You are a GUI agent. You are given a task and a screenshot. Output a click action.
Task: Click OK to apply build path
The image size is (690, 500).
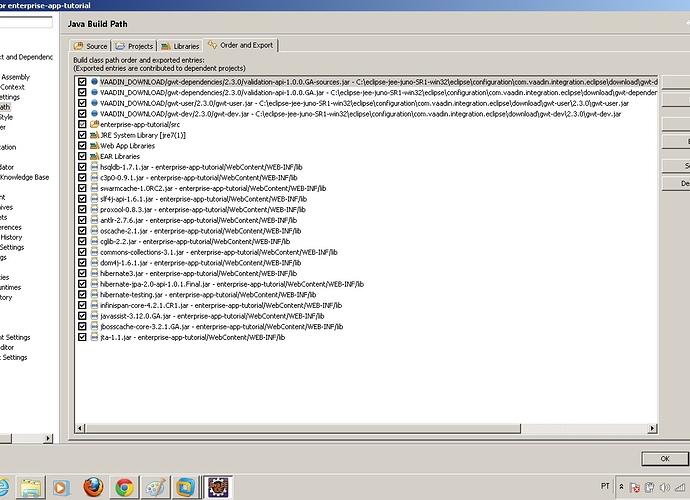coord(664,459)
